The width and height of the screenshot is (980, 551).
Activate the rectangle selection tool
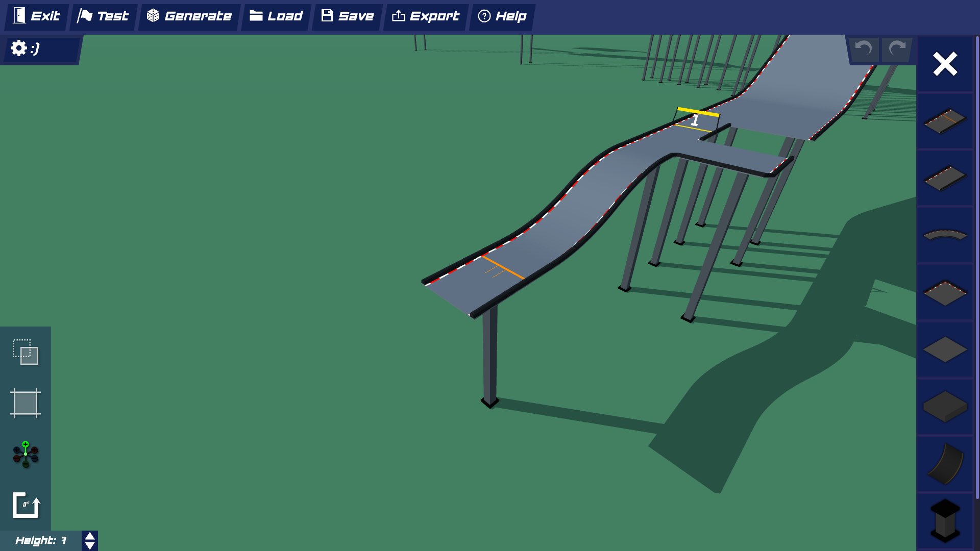point(25,404)
